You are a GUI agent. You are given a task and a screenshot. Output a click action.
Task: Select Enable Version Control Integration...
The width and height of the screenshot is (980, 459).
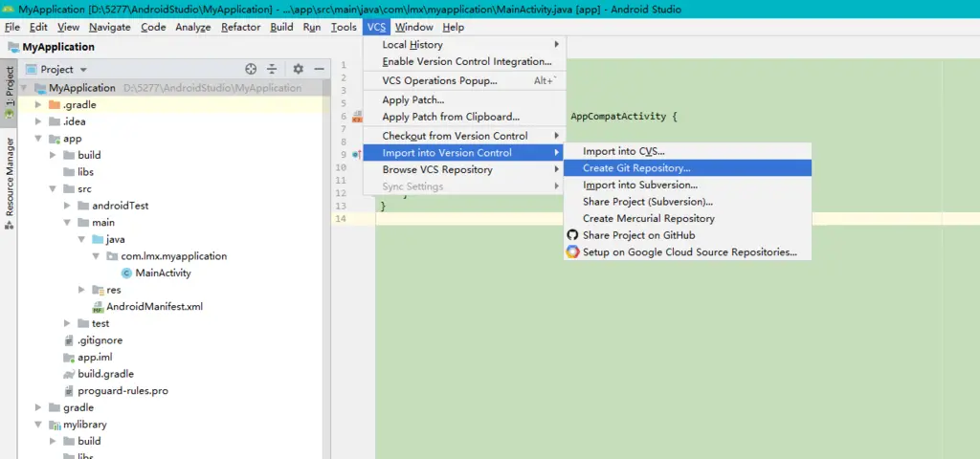point(464,62)
